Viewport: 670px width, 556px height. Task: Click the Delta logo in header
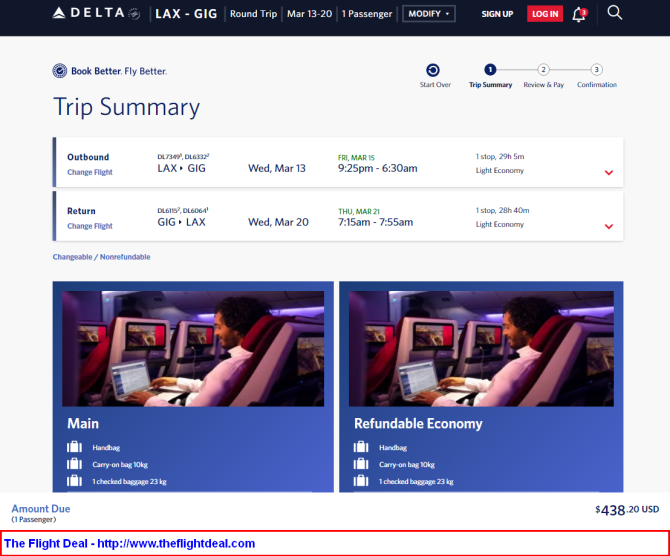click(96, 14)
